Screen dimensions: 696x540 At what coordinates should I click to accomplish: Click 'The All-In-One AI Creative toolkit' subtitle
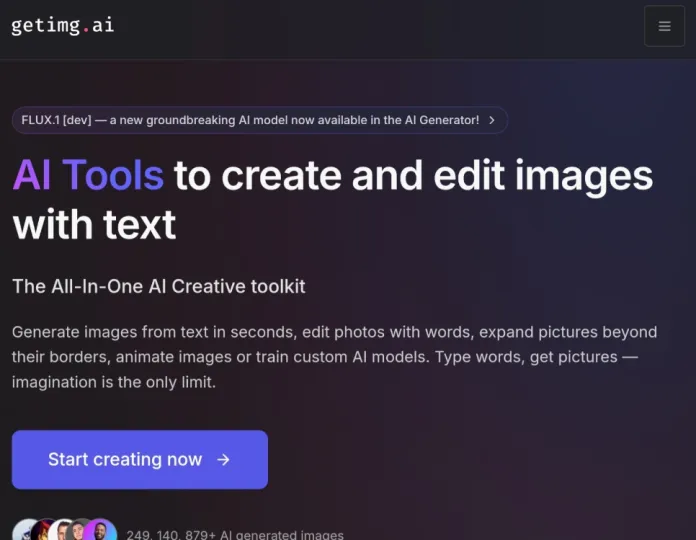[x=158, y=287]
